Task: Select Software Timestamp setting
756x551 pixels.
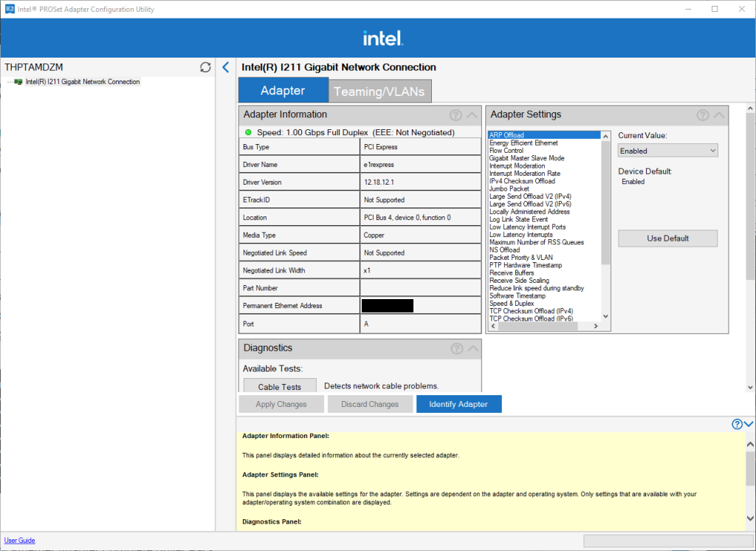Action: point(518,295)
